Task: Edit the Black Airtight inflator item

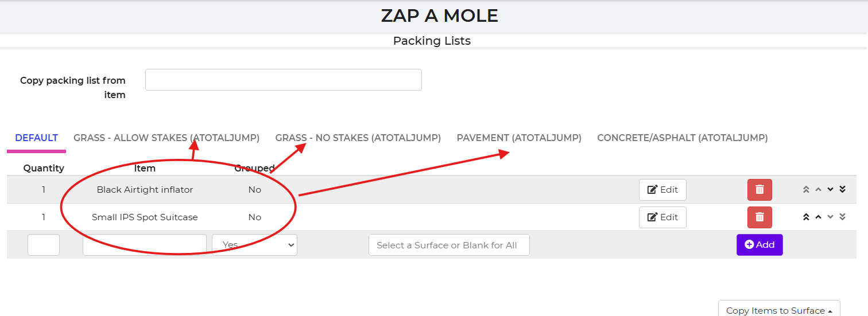Action: tap(662, 190)
